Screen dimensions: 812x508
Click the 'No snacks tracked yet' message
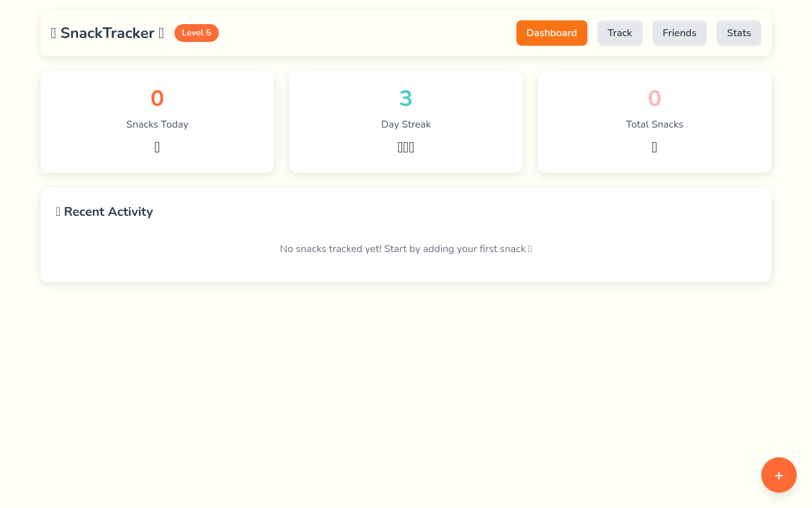406,249
